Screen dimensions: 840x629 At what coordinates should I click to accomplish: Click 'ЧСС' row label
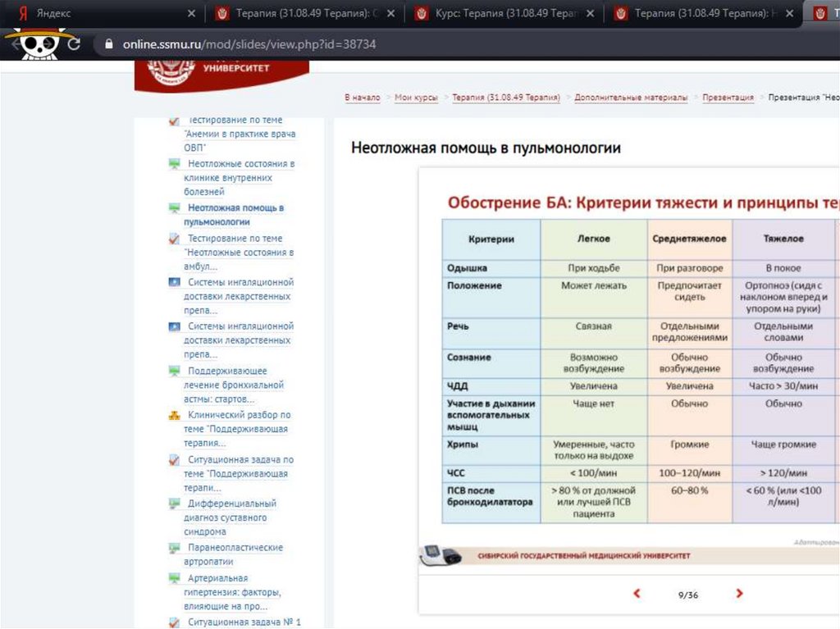[456, 473]
